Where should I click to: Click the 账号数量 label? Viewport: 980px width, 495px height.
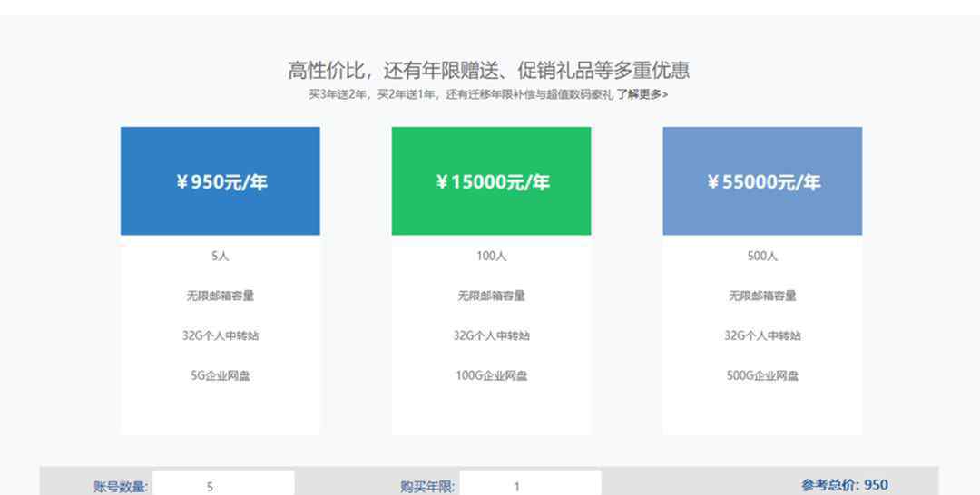[x=121, y=487]
